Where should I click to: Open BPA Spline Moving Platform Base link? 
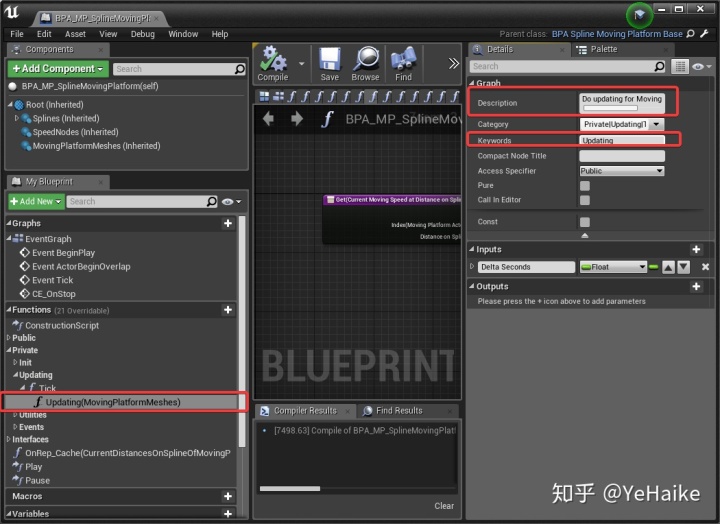coord(617,34)
